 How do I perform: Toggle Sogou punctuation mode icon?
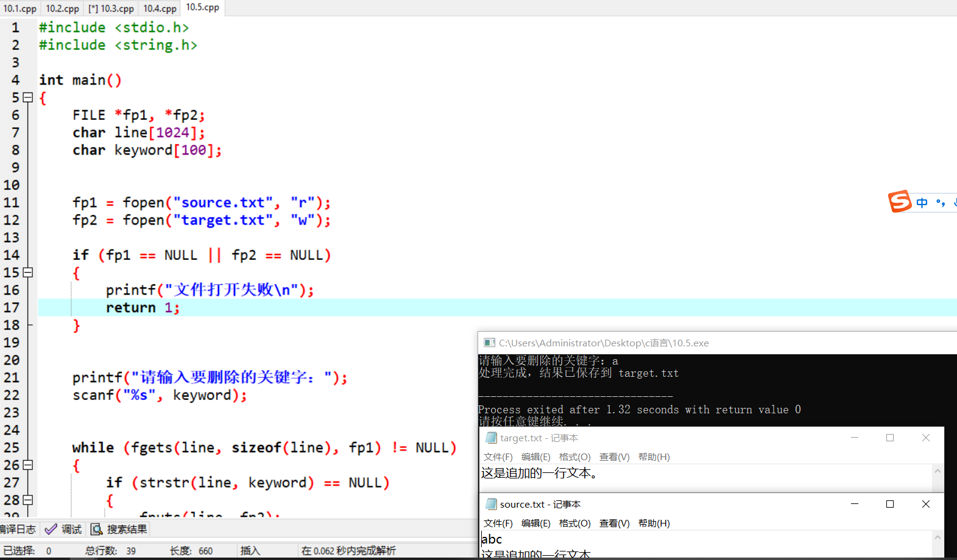click(x=941, y=203)
